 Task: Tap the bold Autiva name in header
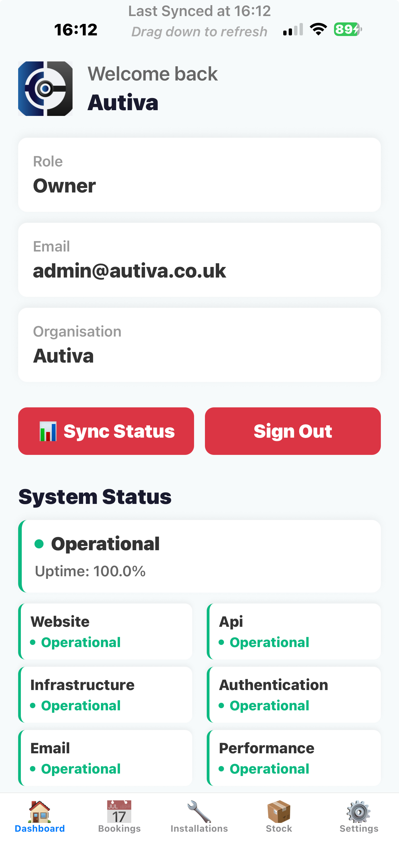123,102
